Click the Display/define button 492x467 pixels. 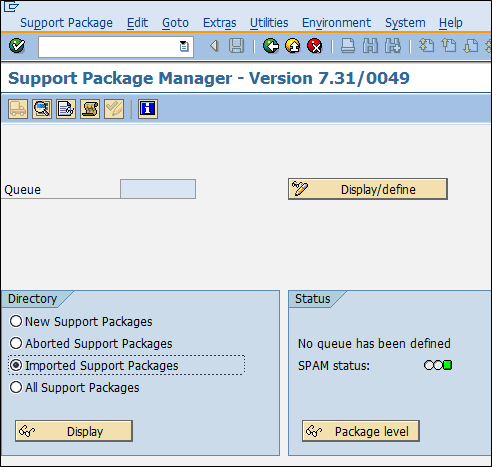click(368, 189)
